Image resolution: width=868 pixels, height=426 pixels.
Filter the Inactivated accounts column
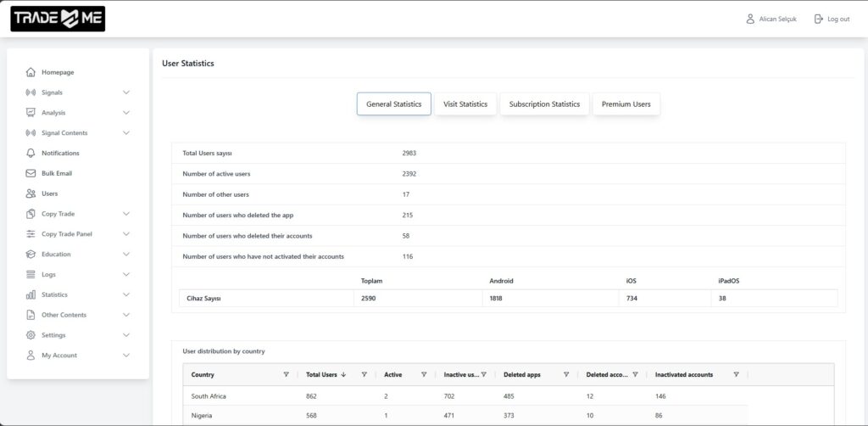736,374
